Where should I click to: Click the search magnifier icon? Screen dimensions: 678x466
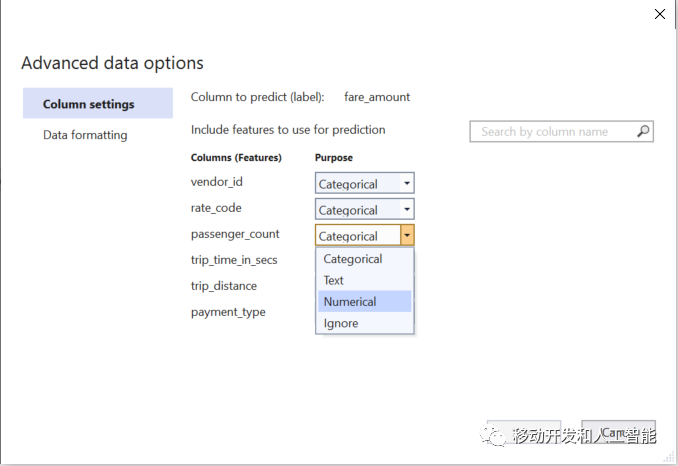(x=643, y=131)
